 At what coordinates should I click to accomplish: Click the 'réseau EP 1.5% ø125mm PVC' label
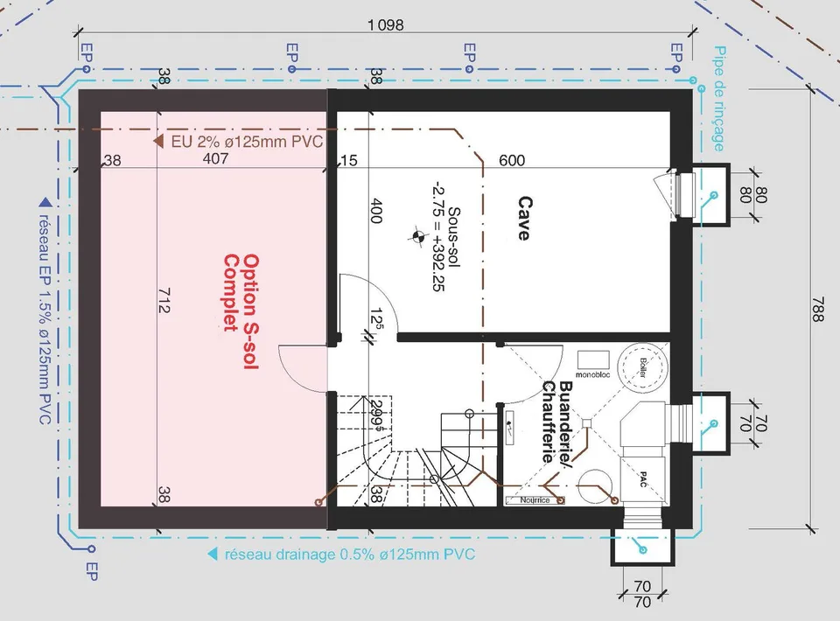pos(45,319)
